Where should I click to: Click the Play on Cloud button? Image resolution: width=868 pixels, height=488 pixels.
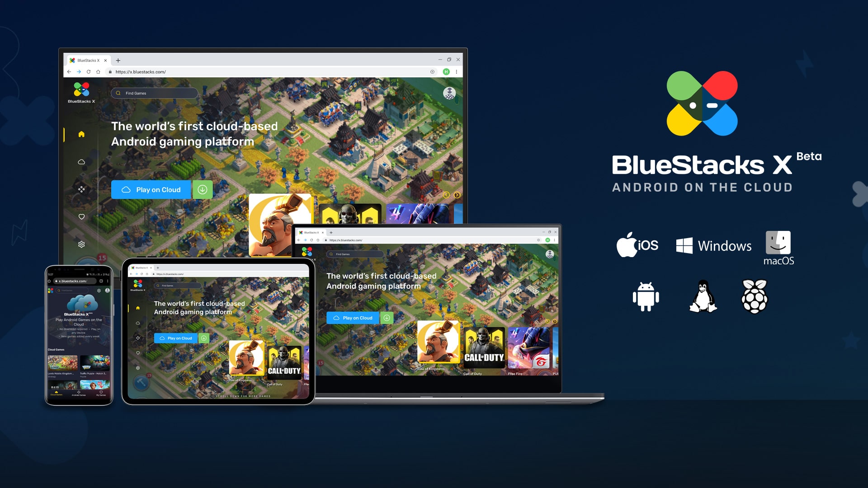[151, 189]
